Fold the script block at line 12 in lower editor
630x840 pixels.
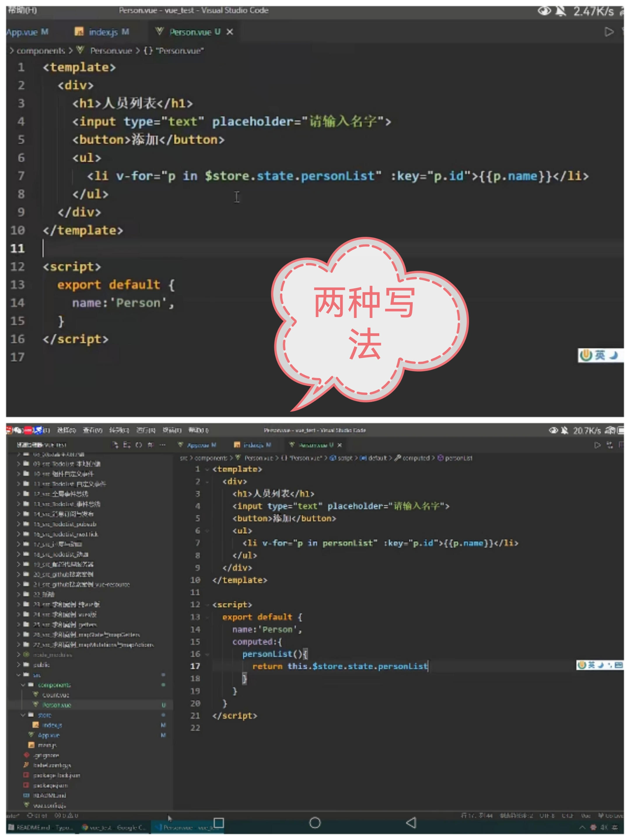tap(207, 604)
